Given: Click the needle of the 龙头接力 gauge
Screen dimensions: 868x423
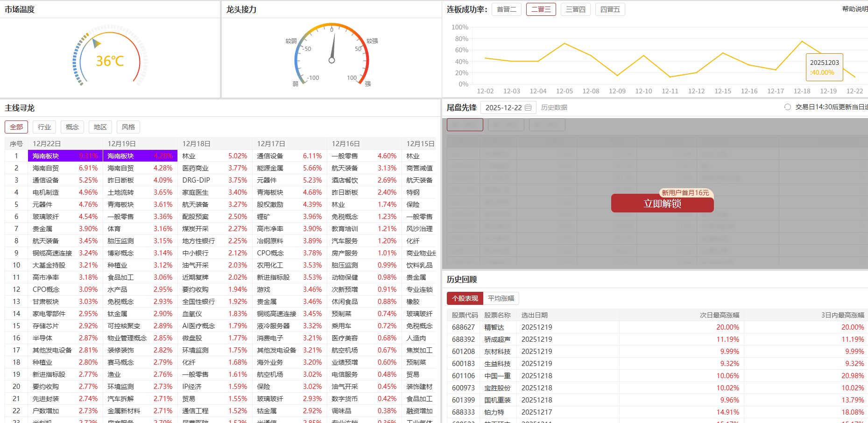Looking at the screenshot, I should pos(332,48).
